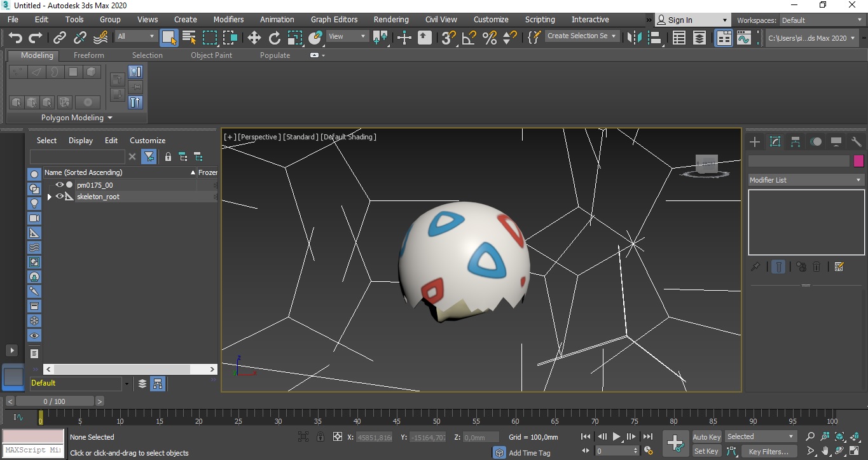
Task: Click the Auto Key button
Action: [706, 437]
